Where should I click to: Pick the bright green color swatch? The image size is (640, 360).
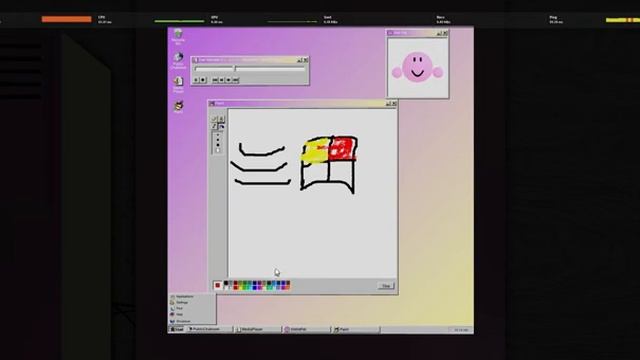click(x=245, y=288)
